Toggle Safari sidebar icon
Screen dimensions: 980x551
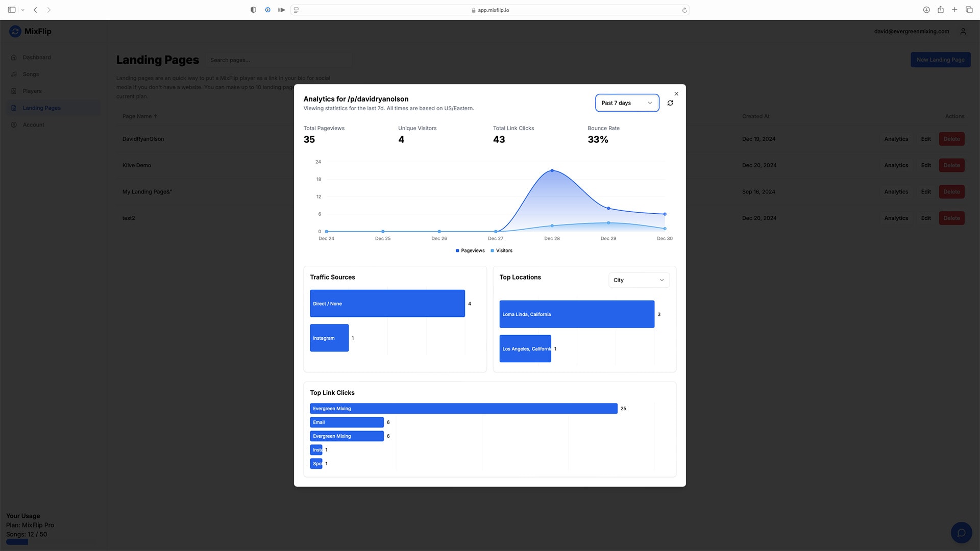pos(12,10)
